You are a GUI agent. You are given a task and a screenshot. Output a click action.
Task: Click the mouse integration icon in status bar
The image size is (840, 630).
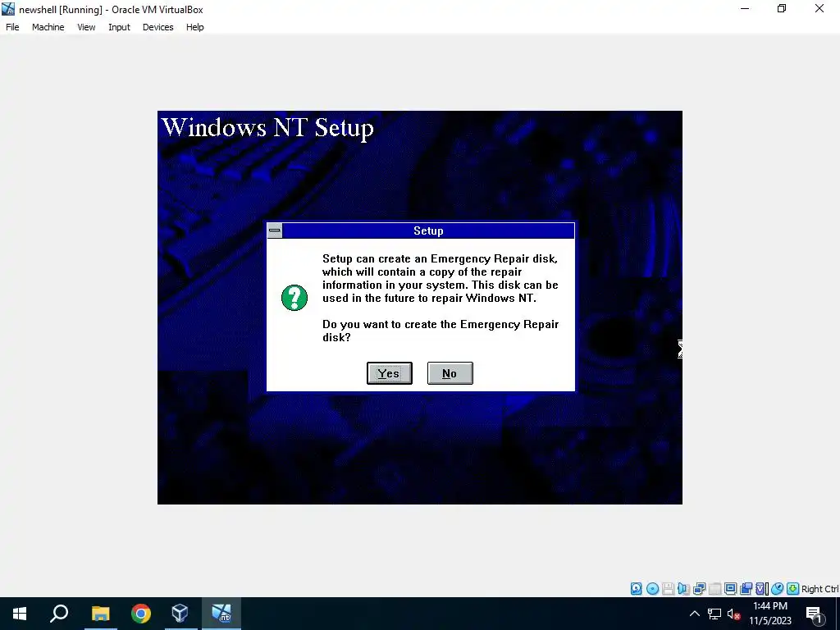click(778, 589)
